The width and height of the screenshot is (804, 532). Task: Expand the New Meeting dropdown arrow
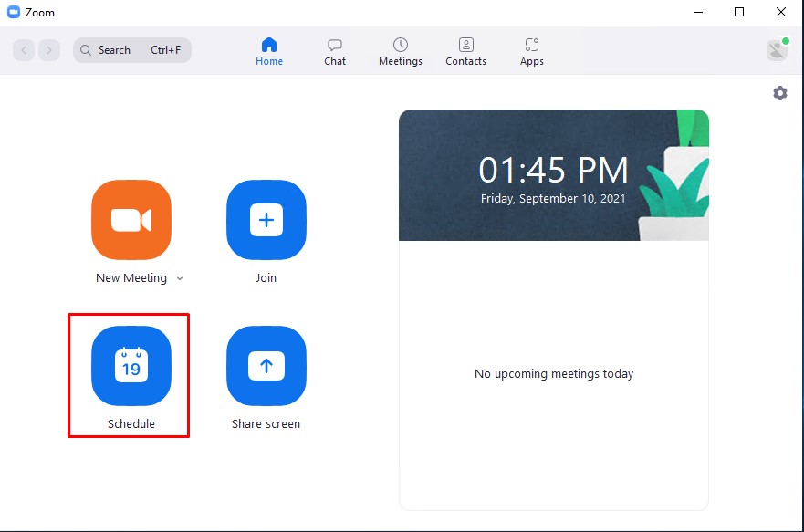(x=179, y=278)
